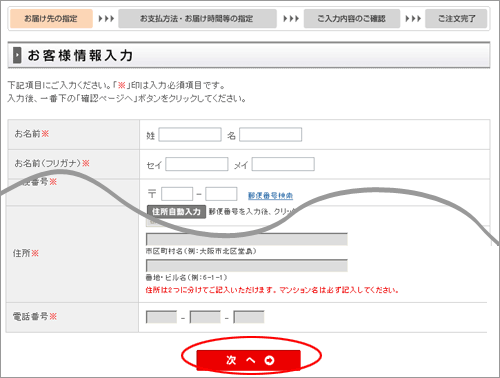Click the 住所 label

point(26,253)
